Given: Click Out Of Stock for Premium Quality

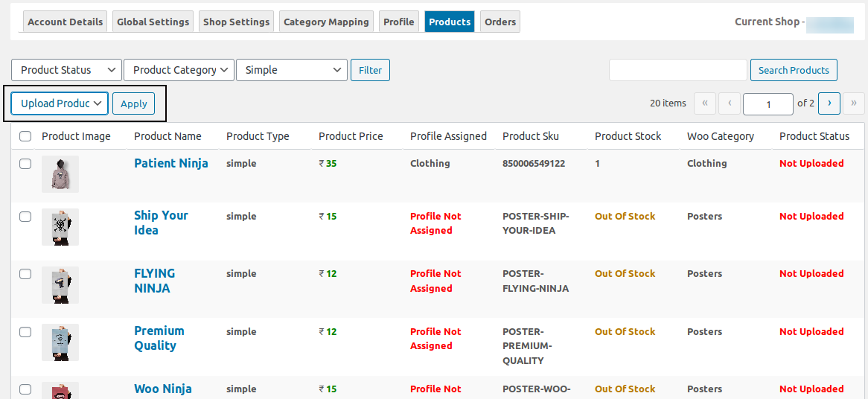Looking at the screenshot, I should 625,331.
